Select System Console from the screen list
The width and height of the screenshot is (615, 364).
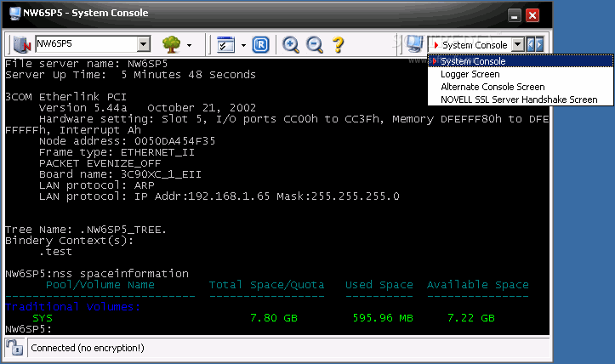(521, 61)
